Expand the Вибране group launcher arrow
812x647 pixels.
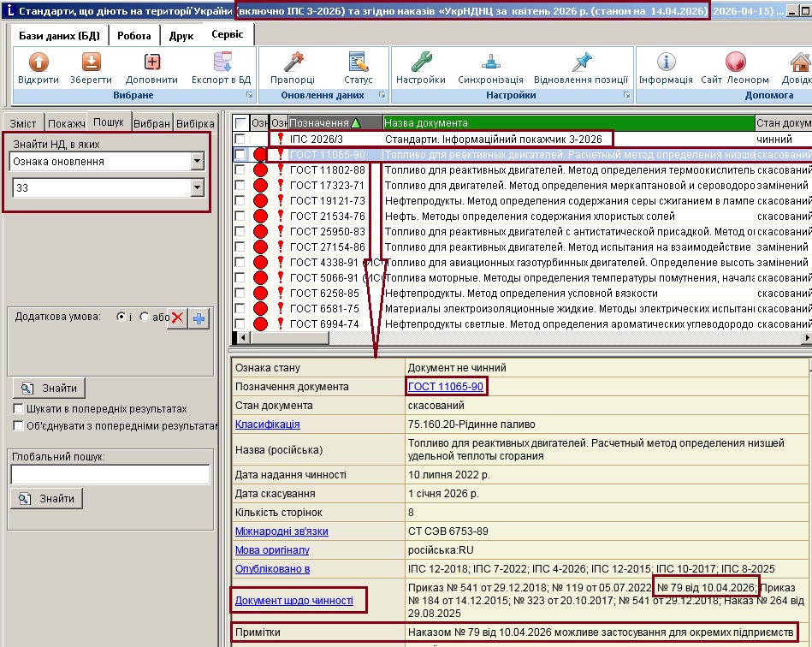click(x=250, y=95)
